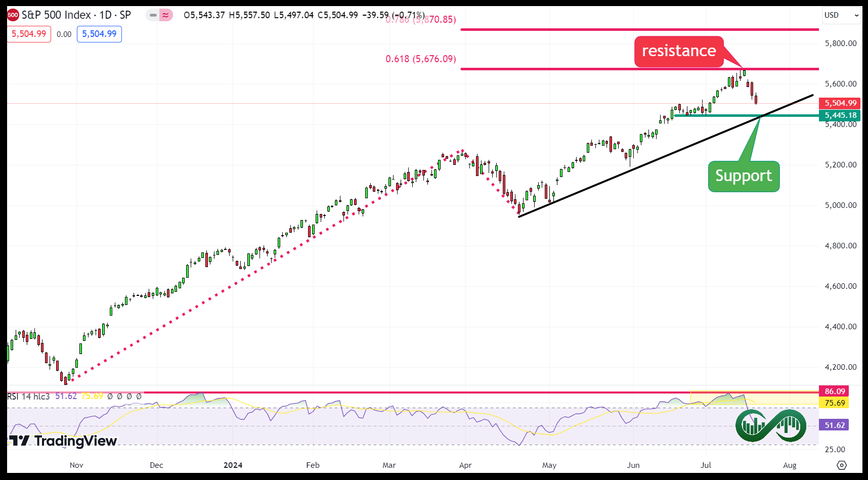
Task: Click the 5,000.00 price scale label
Action: click(x=841, y=205)
